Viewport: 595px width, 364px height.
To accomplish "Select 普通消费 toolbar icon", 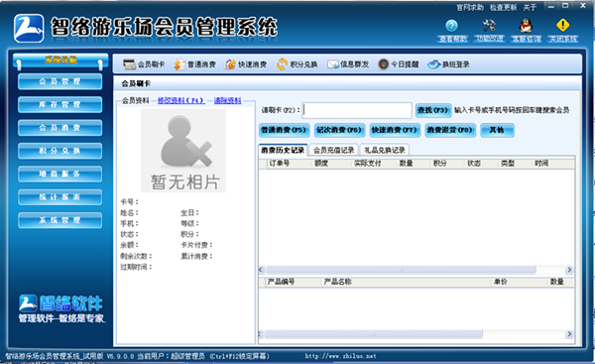I will pos(195,64).
